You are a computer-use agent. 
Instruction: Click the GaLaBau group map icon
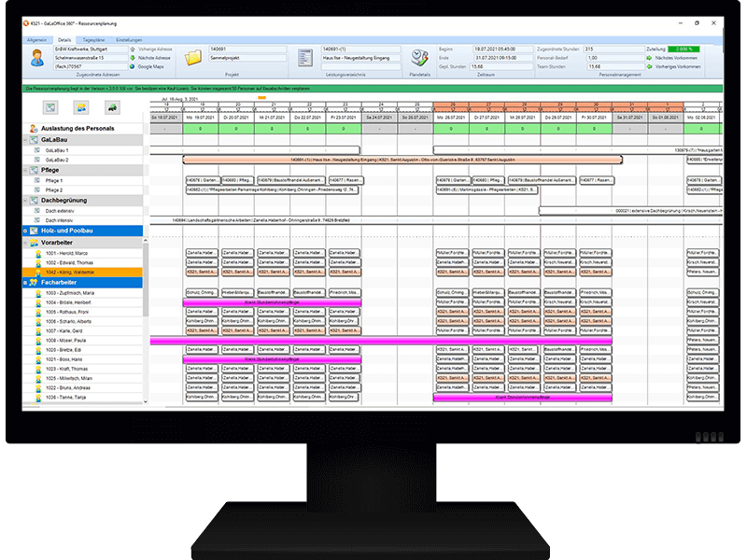[x=34, y=140]
